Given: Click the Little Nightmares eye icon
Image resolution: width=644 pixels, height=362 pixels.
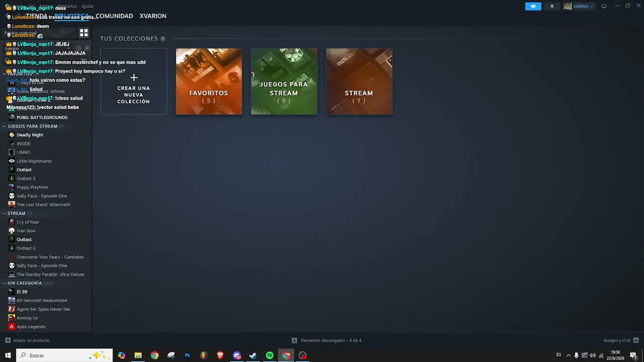Looking at the screenshot, I should tap(12, 161).
